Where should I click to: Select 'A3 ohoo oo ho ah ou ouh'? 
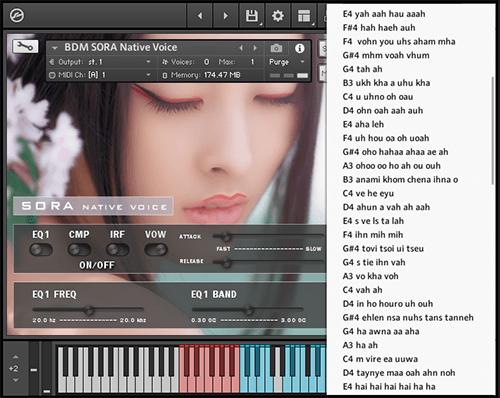392,166
